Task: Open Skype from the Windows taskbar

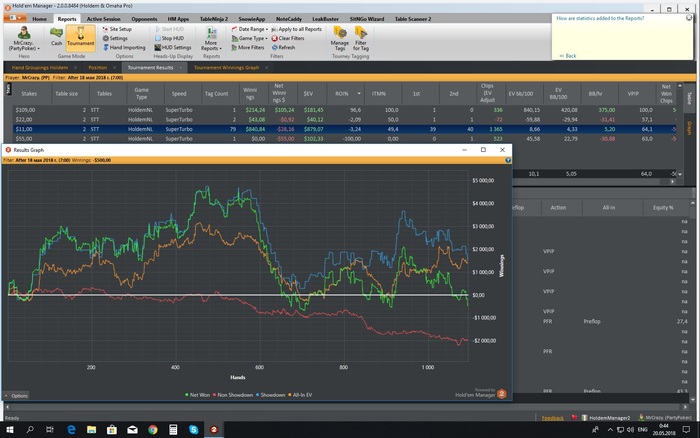Action: tap(193, 430)
